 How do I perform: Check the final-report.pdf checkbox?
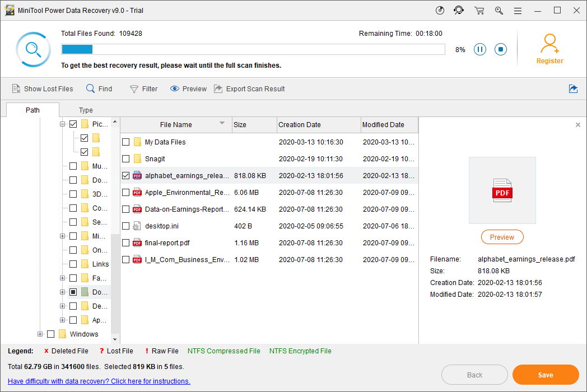(126, 243)
